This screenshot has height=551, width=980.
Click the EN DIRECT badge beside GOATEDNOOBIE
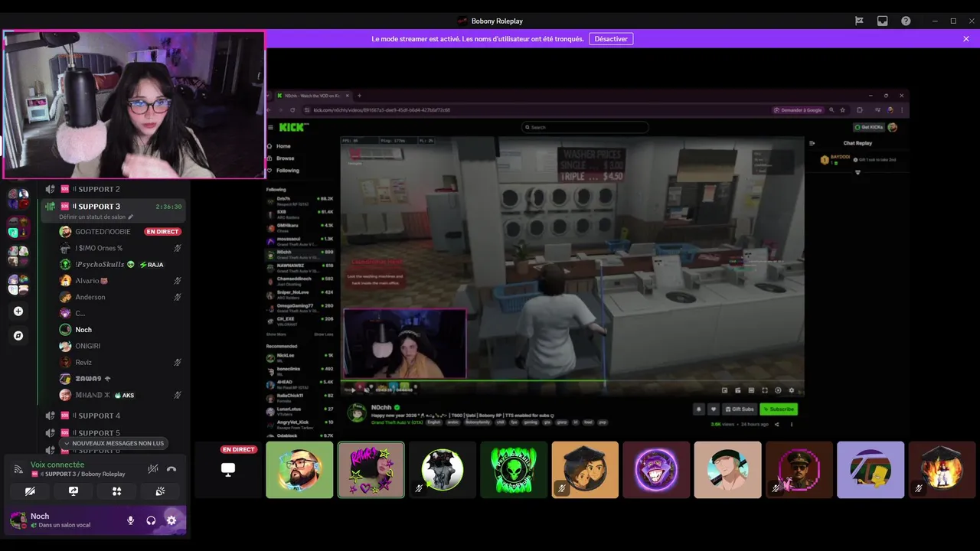[162, 231]
